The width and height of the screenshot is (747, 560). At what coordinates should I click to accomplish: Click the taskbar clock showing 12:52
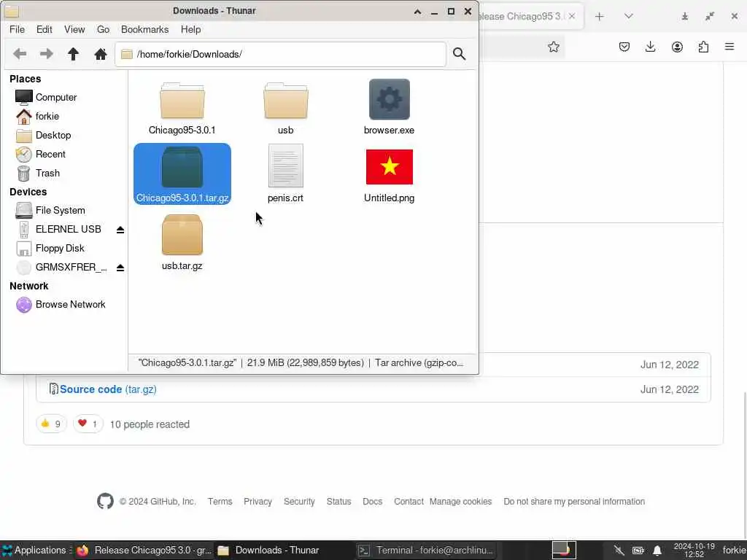tap(694, 551)
